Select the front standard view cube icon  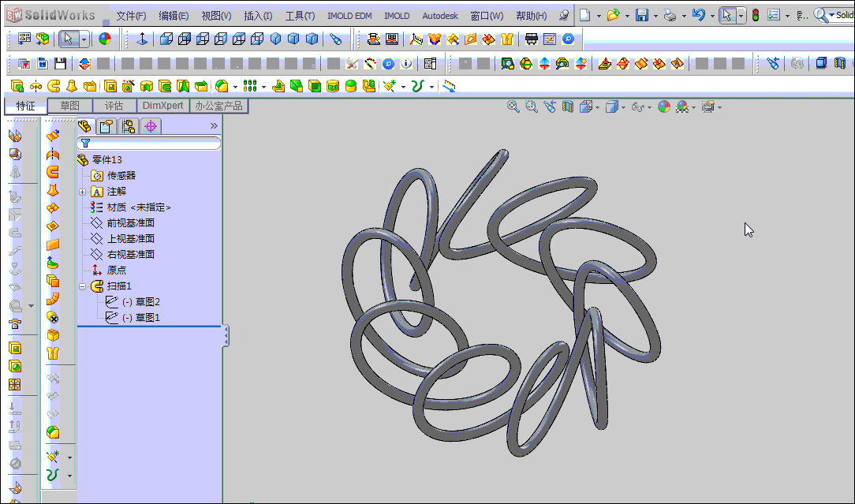[x=166, y=39]
